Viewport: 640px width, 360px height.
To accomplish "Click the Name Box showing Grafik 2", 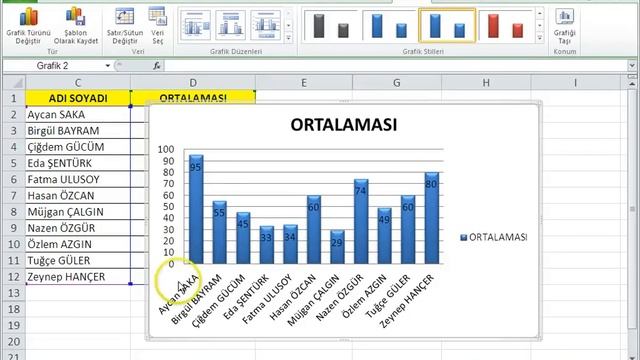I will (53, 66).
